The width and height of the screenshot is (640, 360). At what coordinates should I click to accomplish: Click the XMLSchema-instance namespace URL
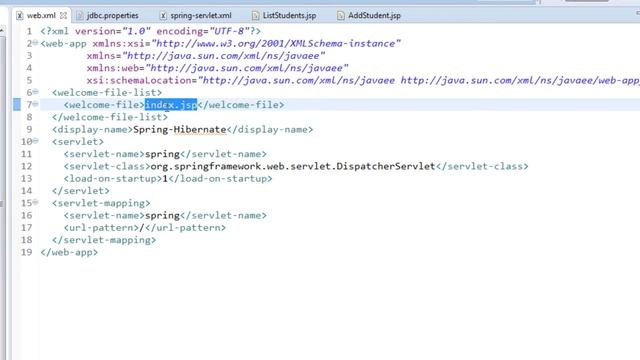(x=276, y=44)
